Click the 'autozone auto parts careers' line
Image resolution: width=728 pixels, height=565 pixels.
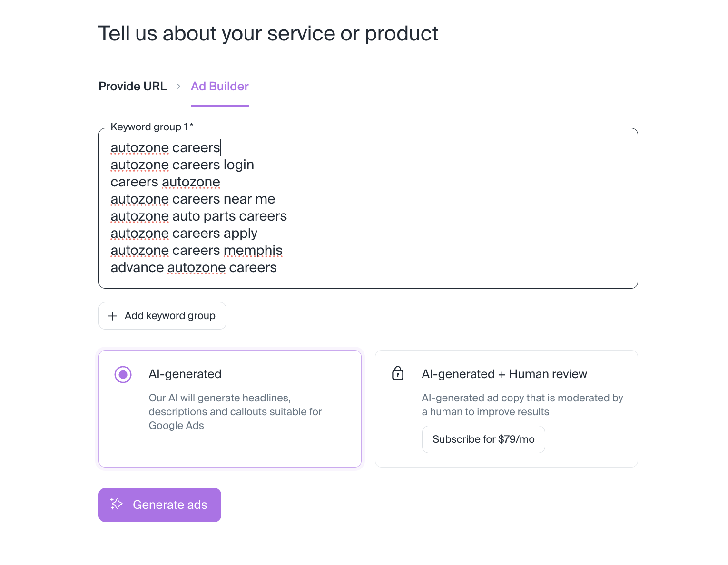[198, 216]
